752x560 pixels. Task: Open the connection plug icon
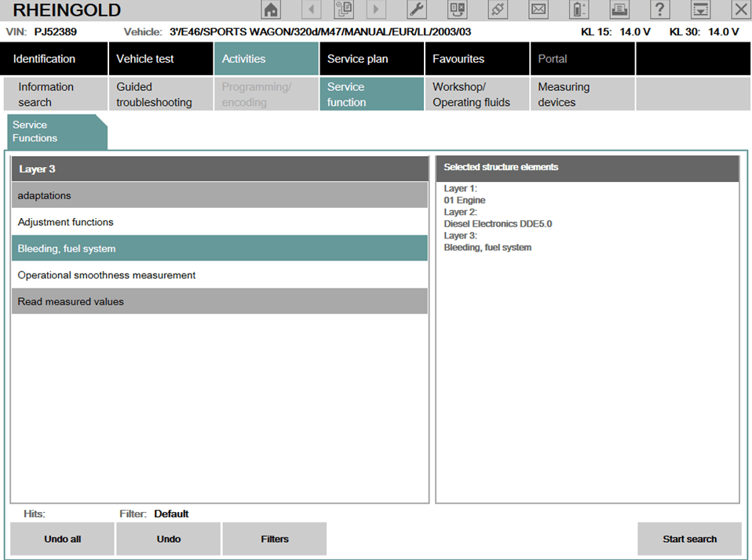pyautogui.click(x=498, y=9)
